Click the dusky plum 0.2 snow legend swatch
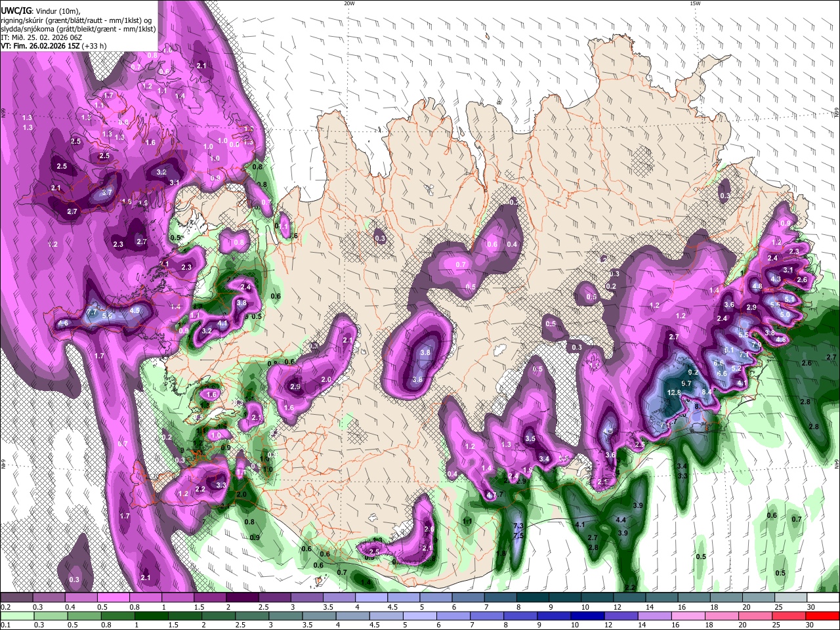 [16, 598]
